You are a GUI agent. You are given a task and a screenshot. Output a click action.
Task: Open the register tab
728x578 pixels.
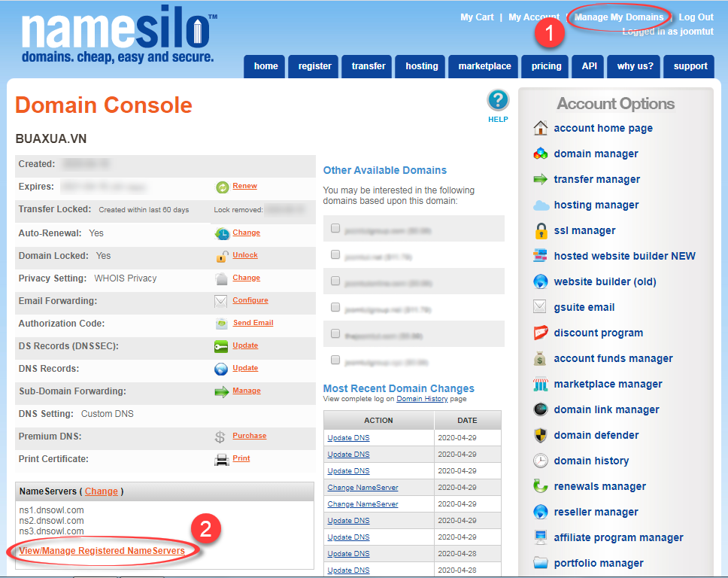click(x=314, y=66)
